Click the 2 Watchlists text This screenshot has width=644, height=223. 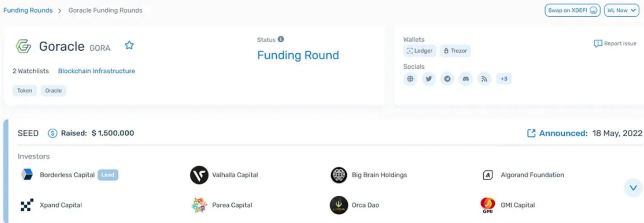(31, 71)
